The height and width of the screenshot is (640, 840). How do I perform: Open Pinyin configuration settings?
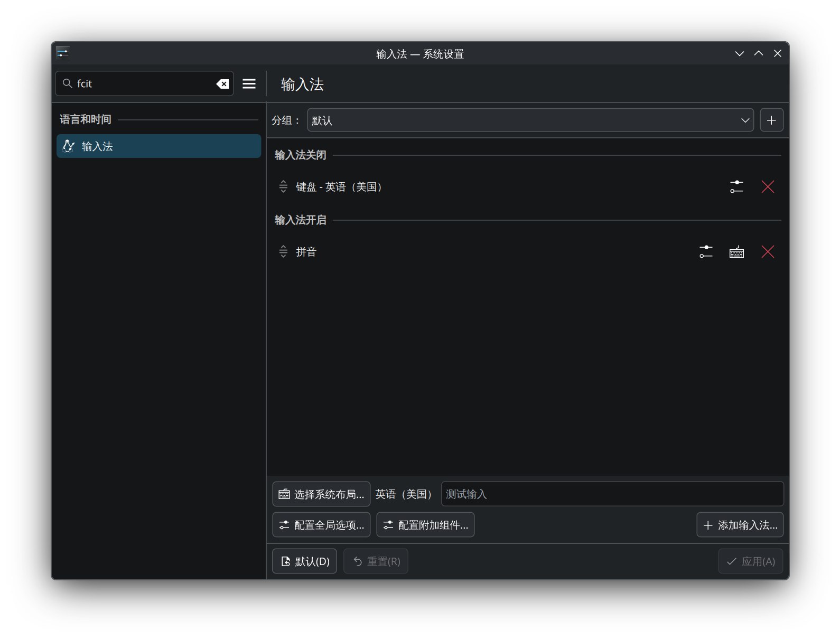[706, 252]
